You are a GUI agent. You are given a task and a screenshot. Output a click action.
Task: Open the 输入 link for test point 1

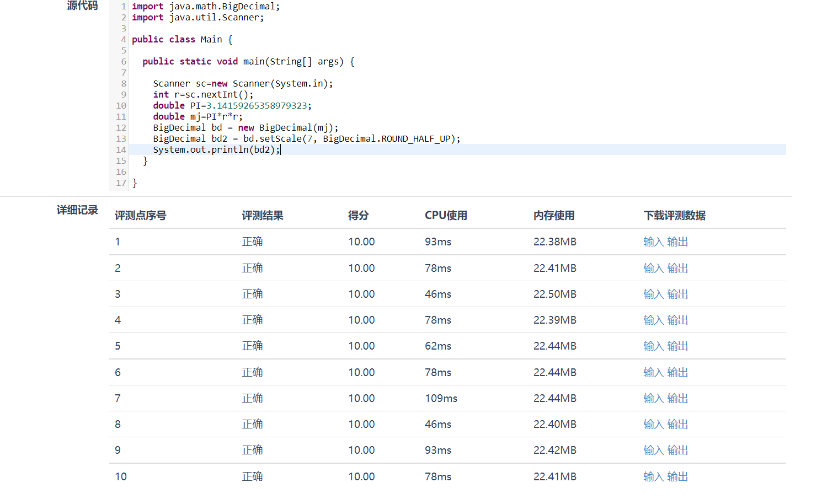[x=653, y=242]
